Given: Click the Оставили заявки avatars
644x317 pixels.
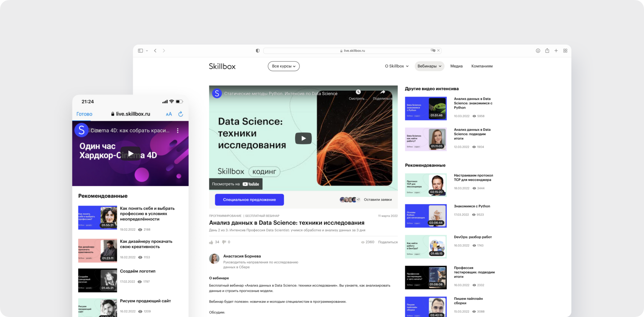Looking at the screenshot, I should pos(350,199).
